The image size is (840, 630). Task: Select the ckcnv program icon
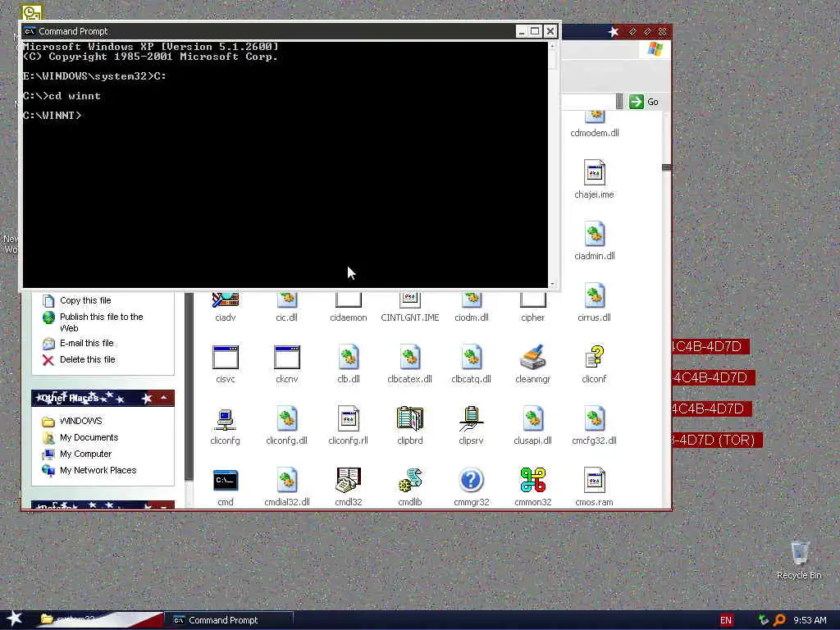pyautogui.click(x=286, y=358)
